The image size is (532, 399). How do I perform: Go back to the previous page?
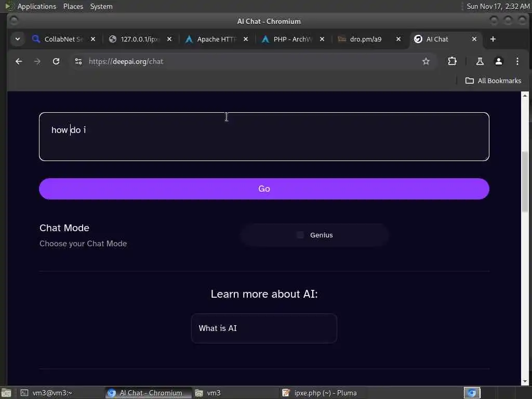19,61
